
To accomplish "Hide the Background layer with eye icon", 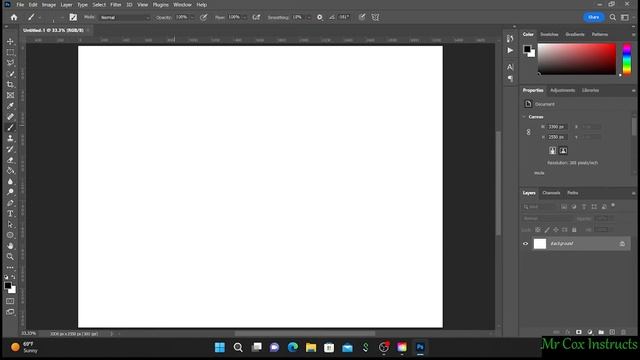I will tap(526, 244).
